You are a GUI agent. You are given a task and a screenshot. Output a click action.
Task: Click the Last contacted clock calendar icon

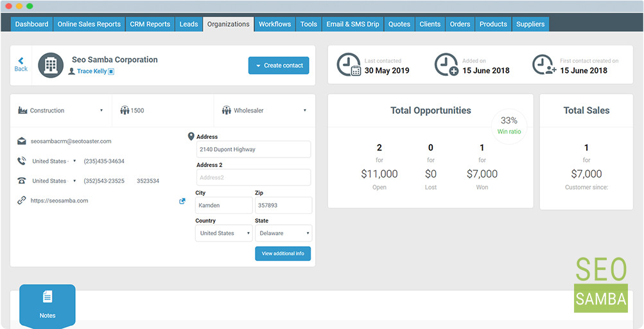click(349, 65)
